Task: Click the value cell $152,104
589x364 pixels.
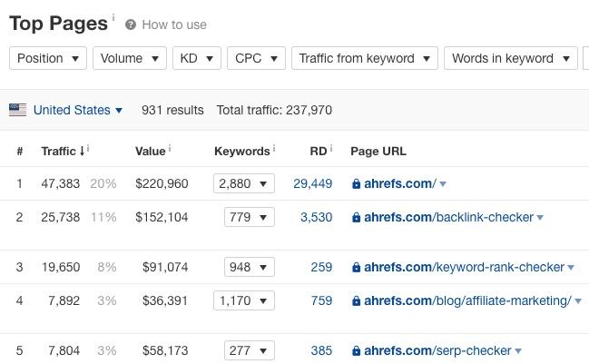Action: coord(162,217)
